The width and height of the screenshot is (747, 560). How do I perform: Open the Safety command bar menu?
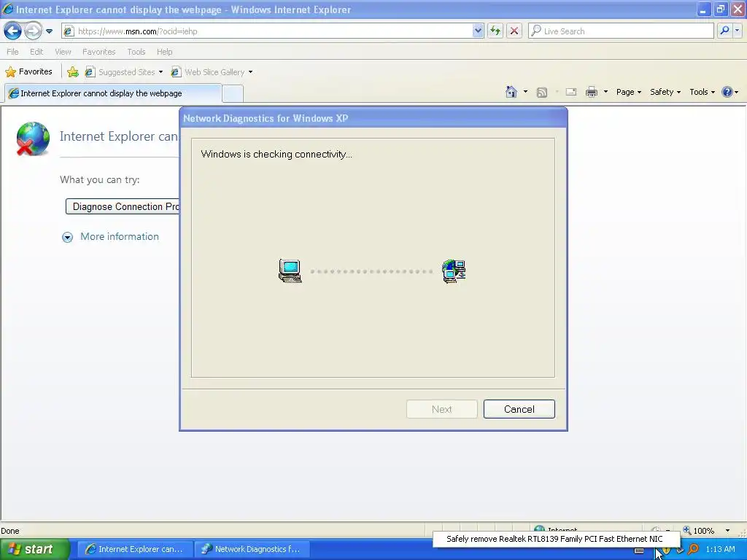(x=665, y=92)
